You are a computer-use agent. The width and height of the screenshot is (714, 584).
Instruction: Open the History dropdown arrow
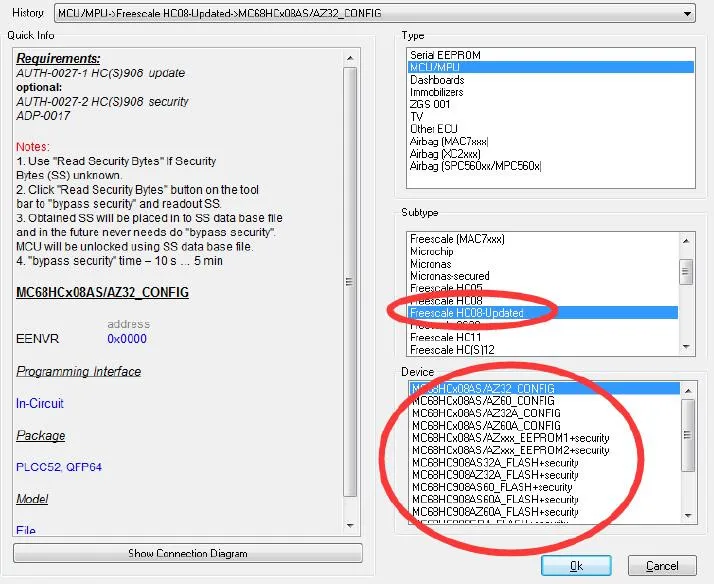click(x=687, y=14)
